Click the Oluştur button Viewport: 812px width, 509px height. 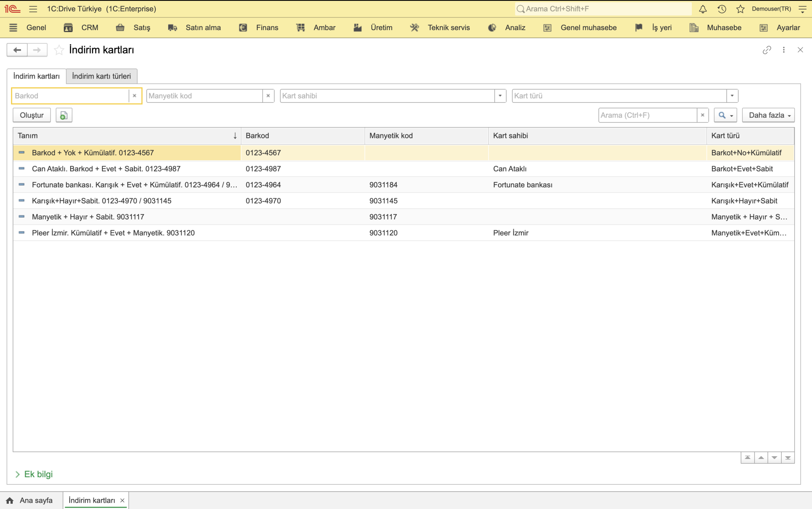[32, 115]
